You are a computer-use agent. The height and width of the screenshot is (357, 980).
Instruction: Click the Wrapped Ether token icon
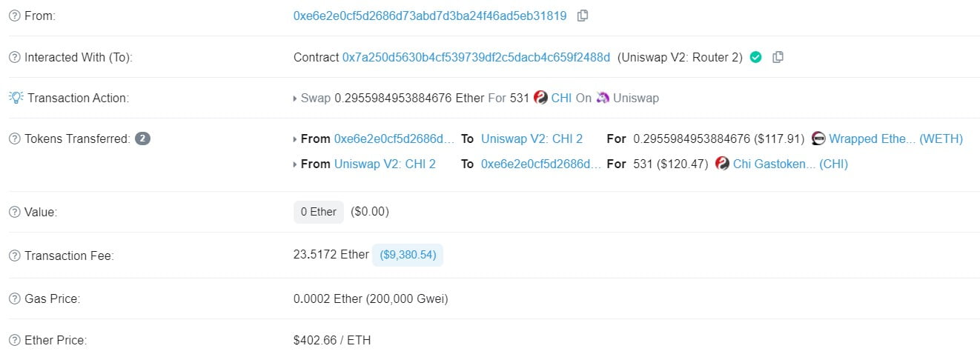tap(818, 139)
